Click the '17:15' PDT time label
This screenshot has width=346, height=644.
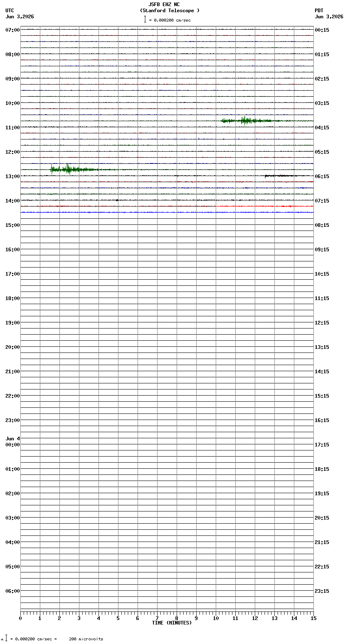(322, 445)
